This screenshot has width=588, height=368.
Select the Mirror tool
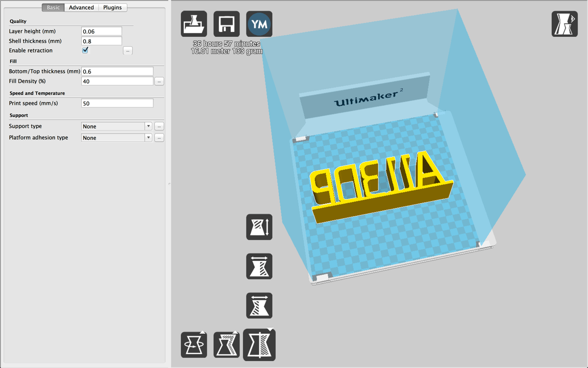tap(259, 344)
